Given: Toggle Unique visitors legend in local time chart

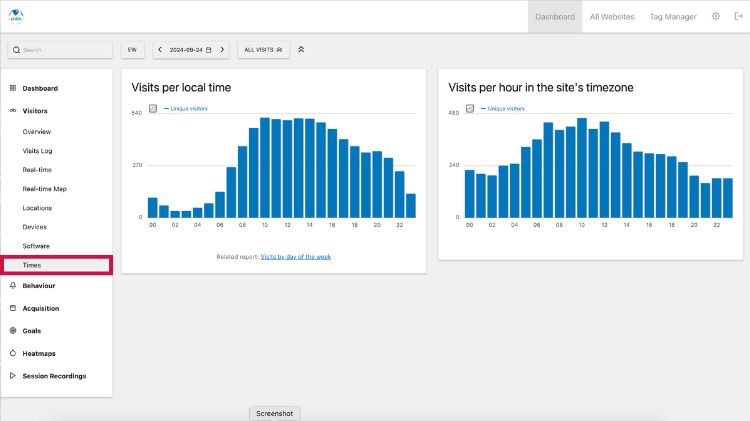Looking at the screenshot, I should click(x=188, y=108).
